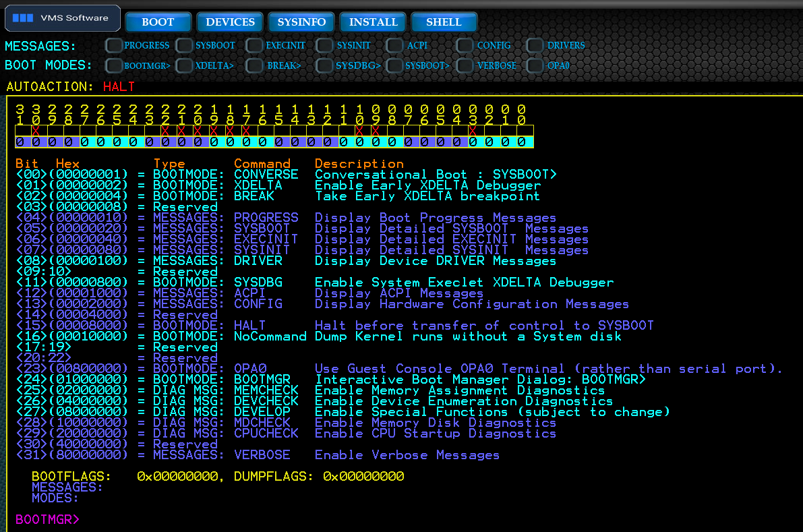Enable SYSBOOT> boot mode checkbox

click(394, 65)
